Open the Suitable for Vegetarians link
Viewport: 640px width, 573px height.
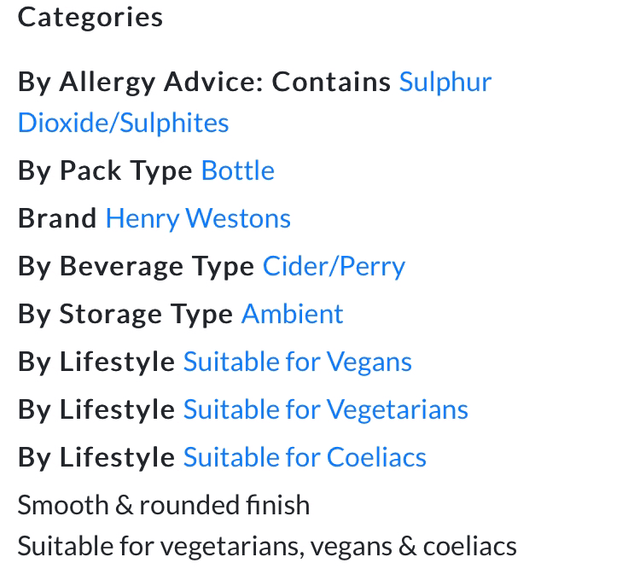(325, 410)
